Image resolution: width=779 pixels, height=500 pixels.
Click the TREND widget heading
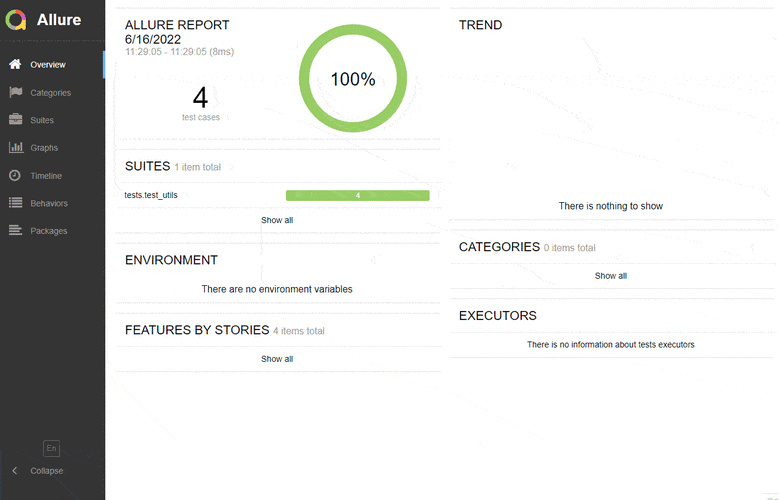480,25
